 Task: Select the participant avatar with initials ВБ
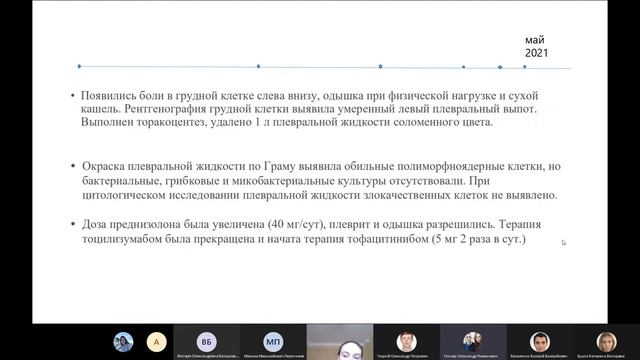[x=207, y=342]
